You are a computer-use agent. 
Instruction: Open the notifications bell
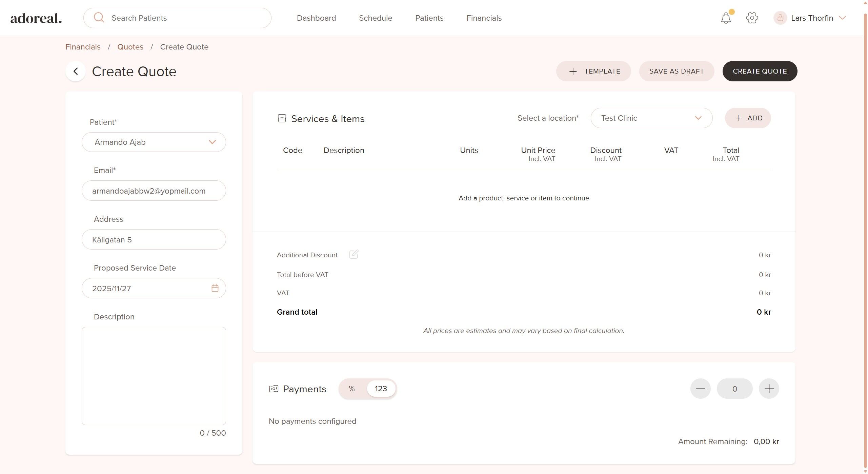point(726,18)
